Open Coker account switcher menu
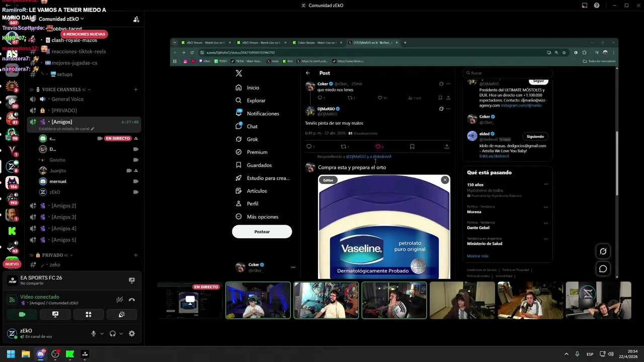The image size is (644, 362). 266,267
